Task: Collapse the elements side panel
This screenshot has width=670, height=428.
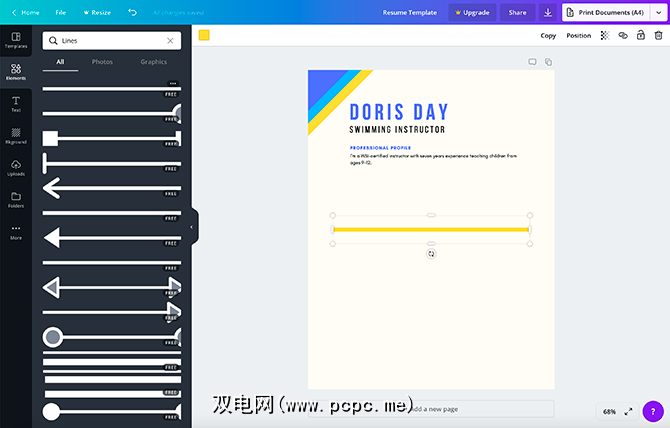Action: click(x=191, y=227)
